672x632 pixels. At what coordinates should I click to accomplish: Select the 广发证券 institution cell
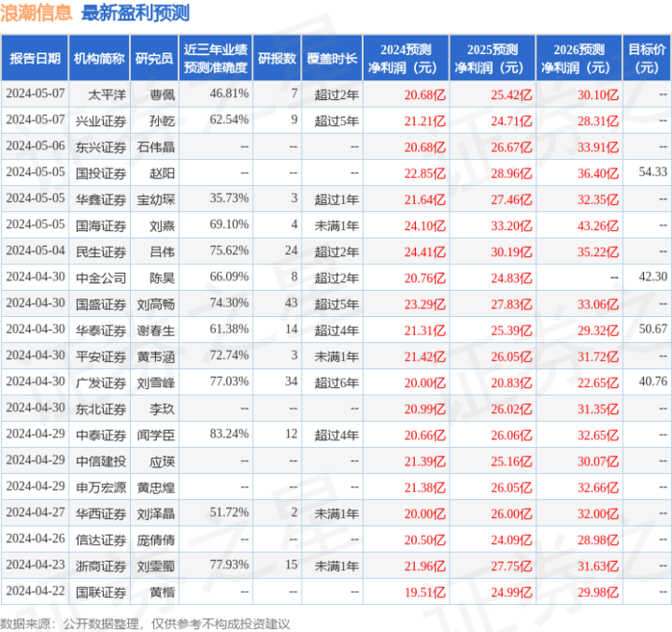(101, 382)
